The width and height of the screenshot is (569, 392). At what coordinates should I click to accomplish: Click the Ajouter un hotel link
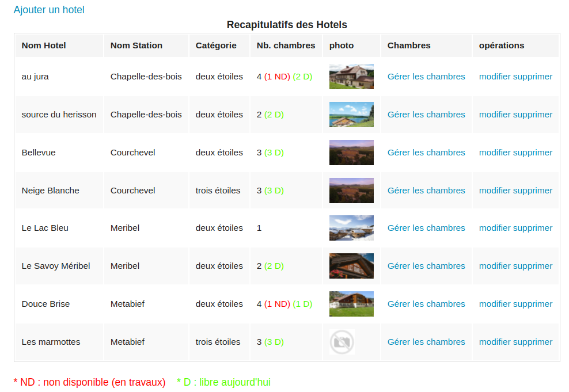[49, 10]
